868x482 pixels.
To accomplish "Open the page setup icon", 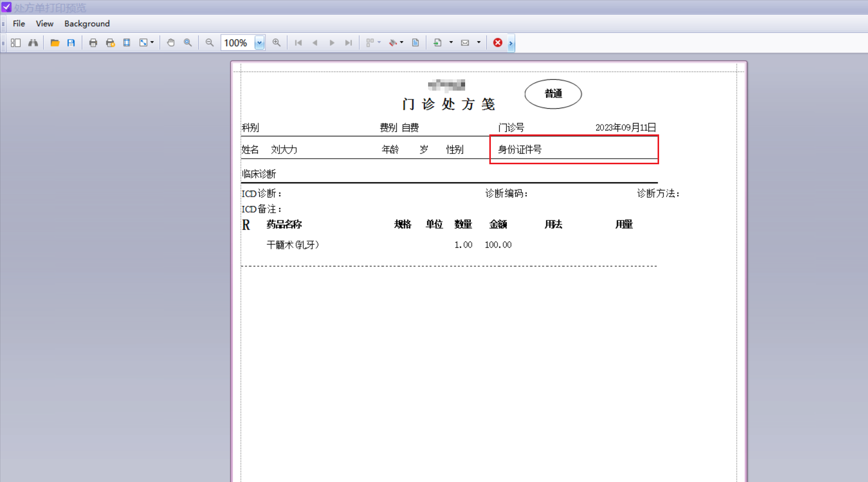I will 127,43.
